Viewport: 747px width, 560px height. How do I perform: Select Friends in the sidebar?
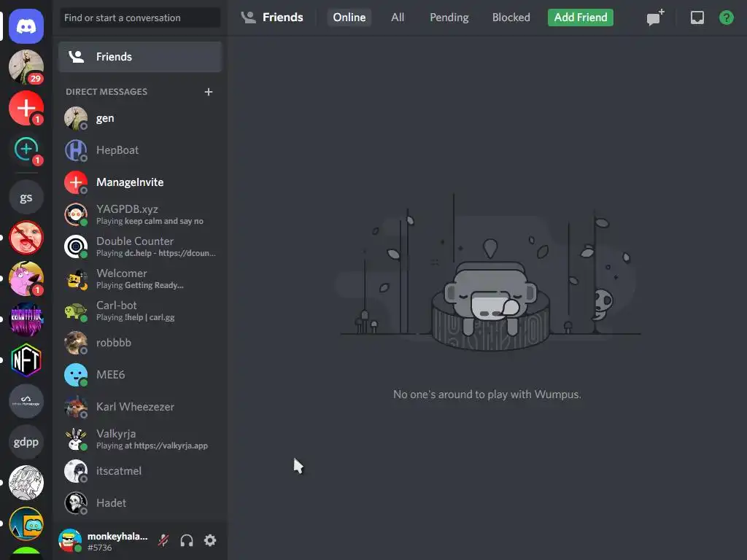pos(140,57)
